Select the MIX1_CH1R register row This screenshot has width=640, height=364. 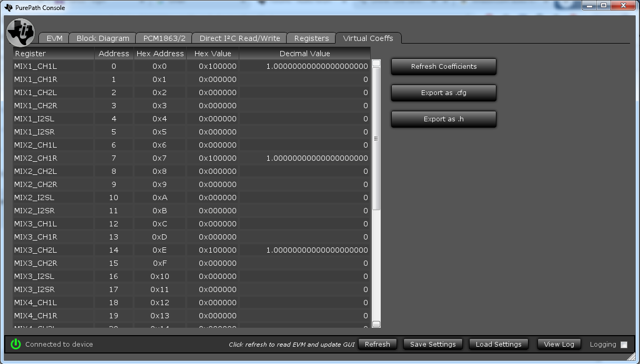coord(192,79)
